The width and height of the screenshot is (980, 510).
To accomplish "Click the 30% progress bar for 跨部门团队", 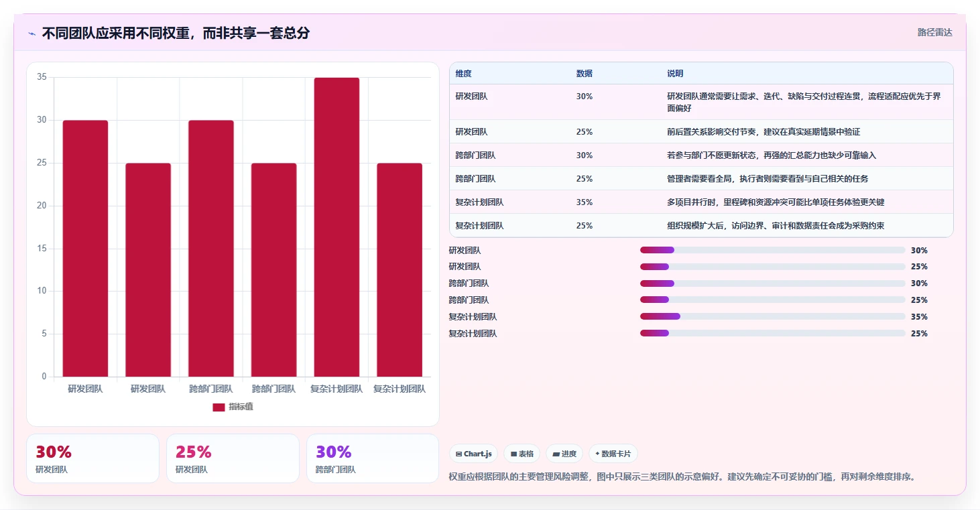I will click(x=772, y=283).
